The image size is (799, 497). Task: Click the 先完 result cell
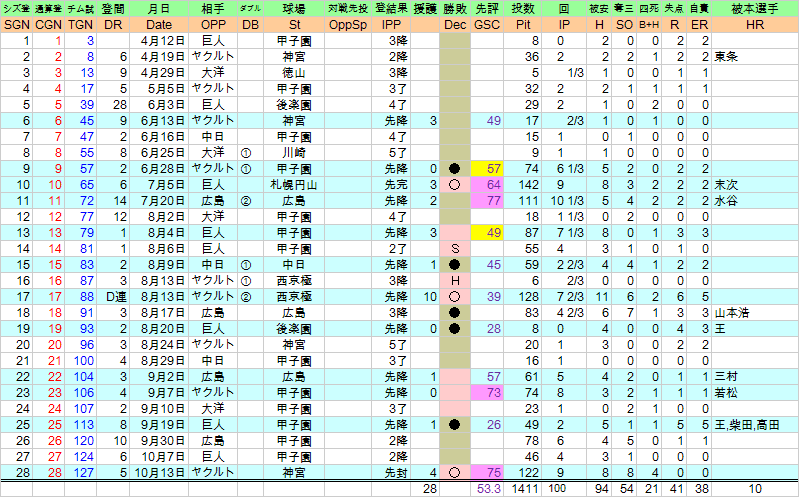391,185
